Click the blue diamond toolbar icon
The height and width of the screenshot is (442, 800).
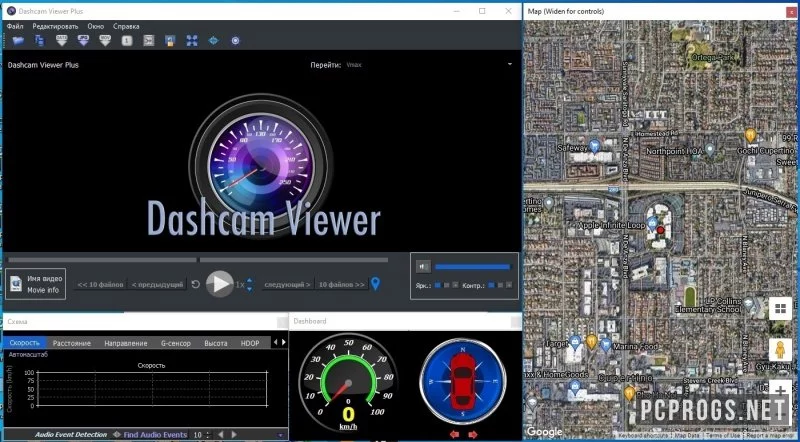(213, 41)
